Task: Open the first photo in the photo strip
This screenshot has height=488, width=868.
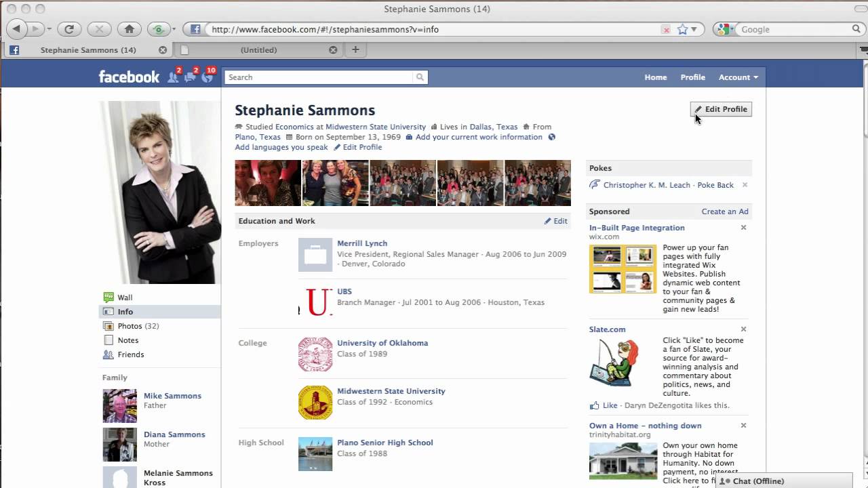Action: tap(268, 183)
